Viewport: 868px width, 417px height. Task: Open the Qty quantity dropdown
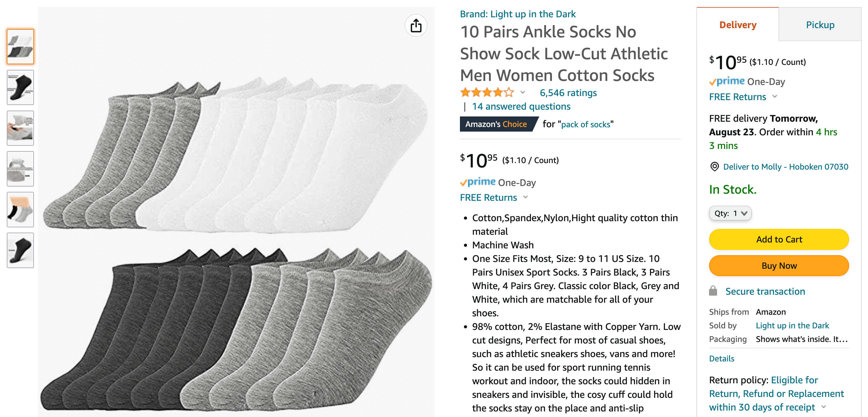coord(730,213)
